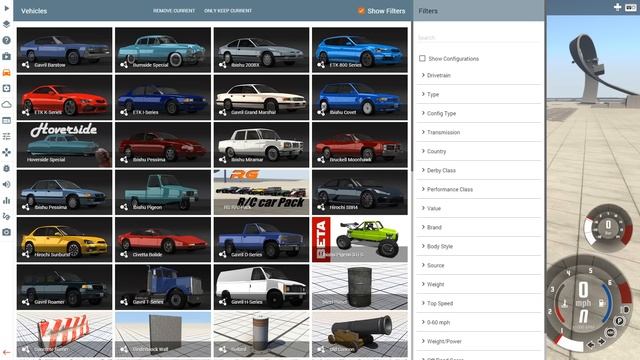640x360 pixels.
Task: Expand the Value filter
Action: 479,208
